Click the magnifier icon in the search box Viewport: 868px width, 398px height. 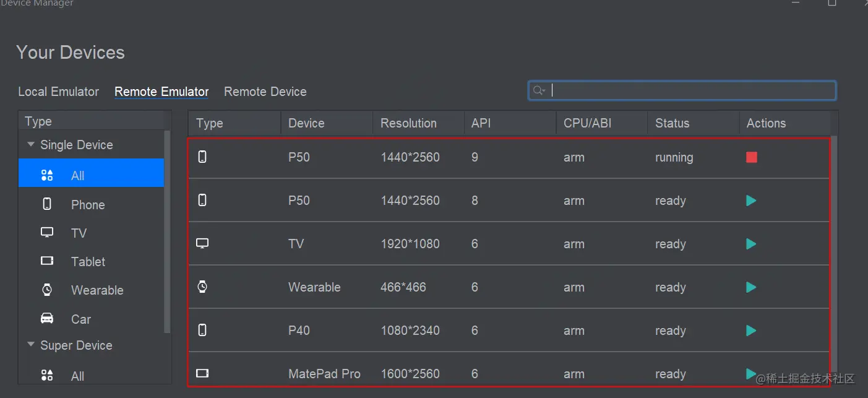tap(539, 90)
